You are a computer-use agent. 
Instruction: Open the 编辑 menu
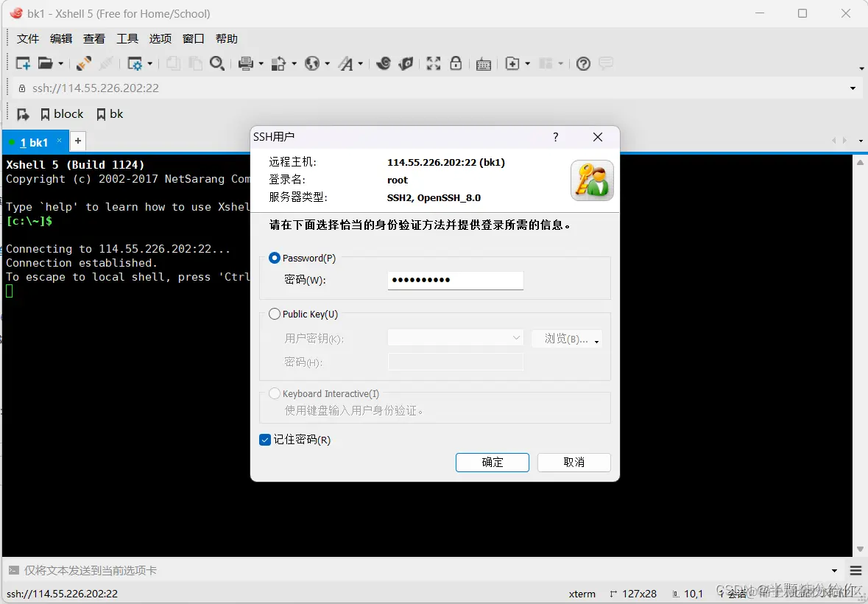point(61,39)
